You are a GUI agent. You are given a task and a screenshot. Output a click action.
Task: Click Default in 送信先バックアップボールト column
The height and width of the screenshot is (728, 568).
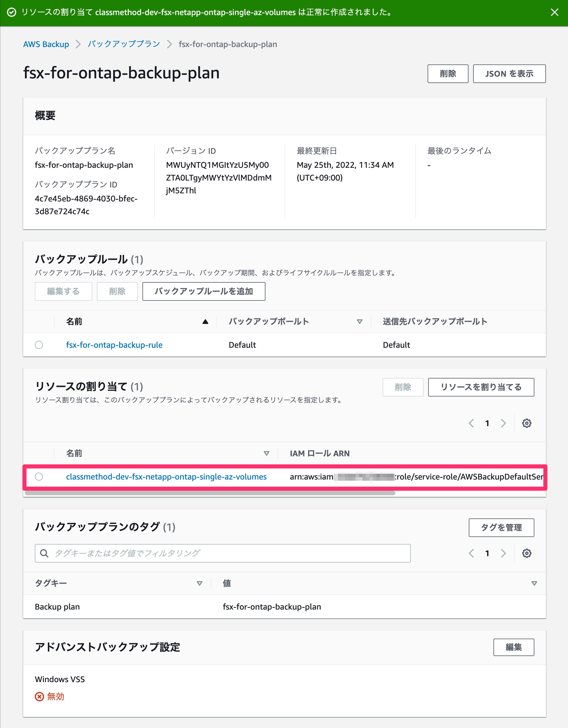396,345
